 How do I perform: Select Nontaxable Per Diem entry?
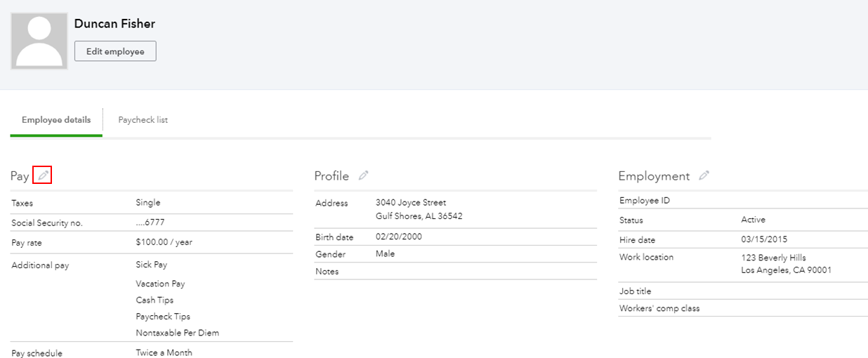[x=177, y=333]
